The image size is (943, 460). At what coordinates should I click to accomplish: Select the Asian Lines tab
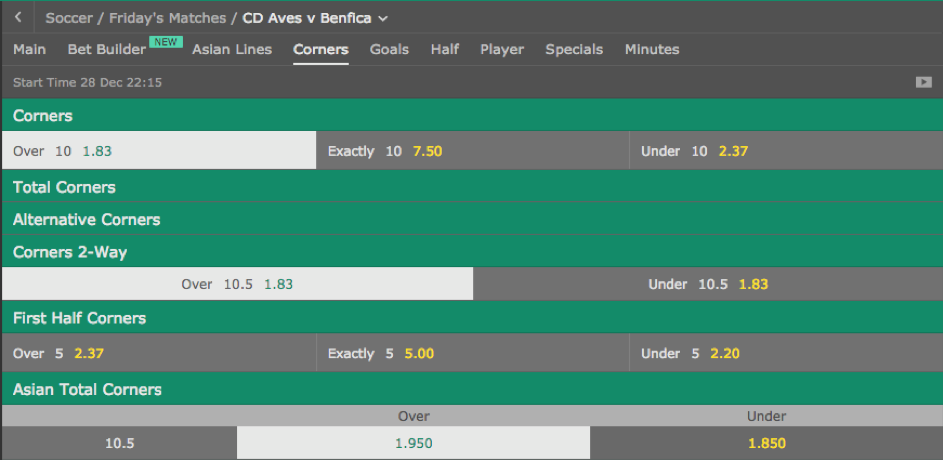pyautogui.click(x=232, y=49)
